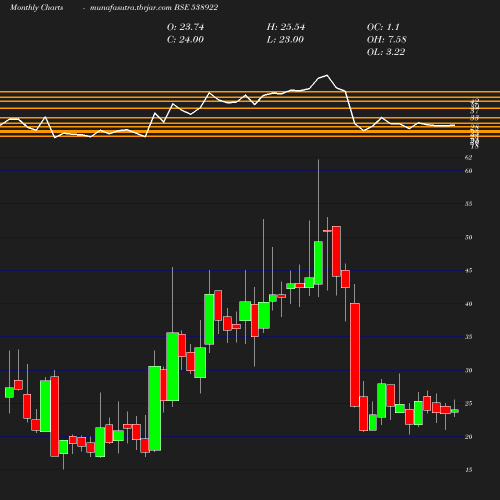Click the 40 price axis label
Viewport: 500px width, 500px height.
coord(468,304)
